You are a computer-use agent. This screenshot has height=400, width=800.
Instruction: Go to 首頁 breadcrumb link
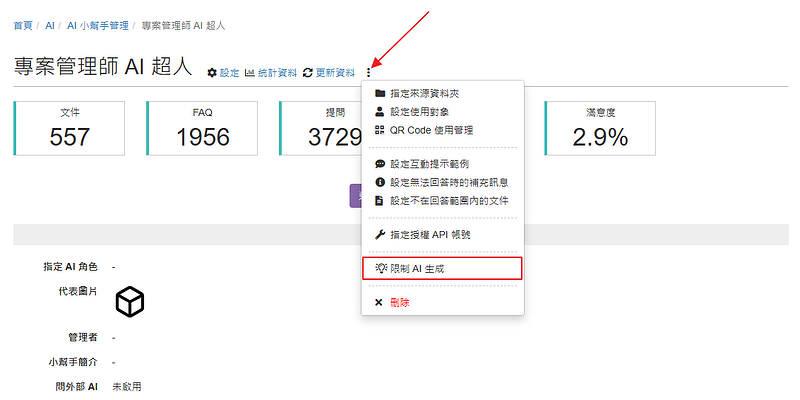point(24,24)
